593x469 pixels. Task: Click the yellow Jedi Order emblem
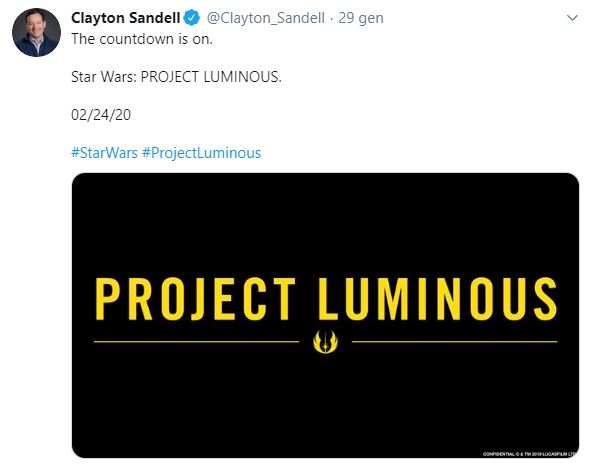(325, 341)
